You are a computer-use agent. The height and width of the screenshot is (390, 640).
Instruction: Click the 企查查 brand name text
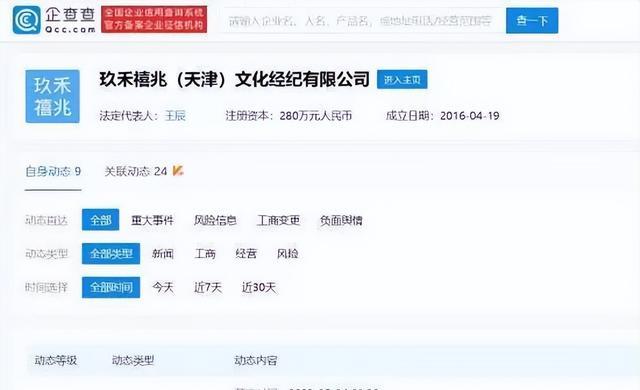[70, 15]
